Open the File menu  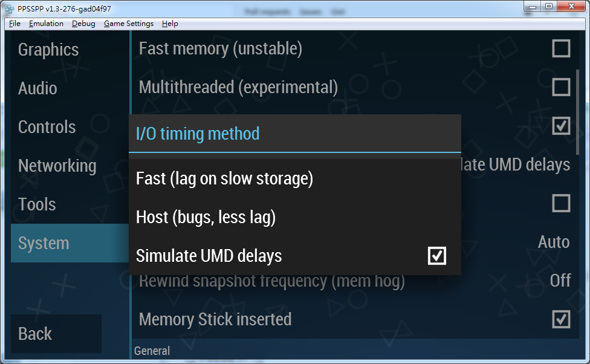[x=15, y=24]
